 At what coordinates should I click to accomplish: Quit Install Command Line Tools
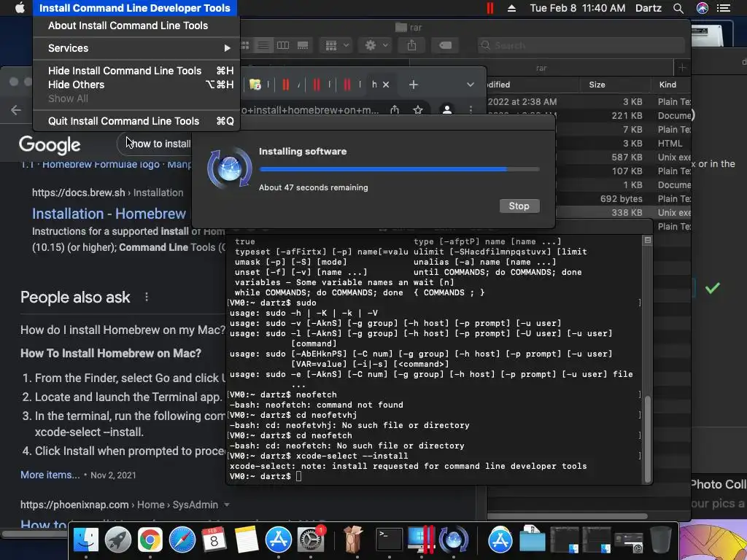[136, 121]
